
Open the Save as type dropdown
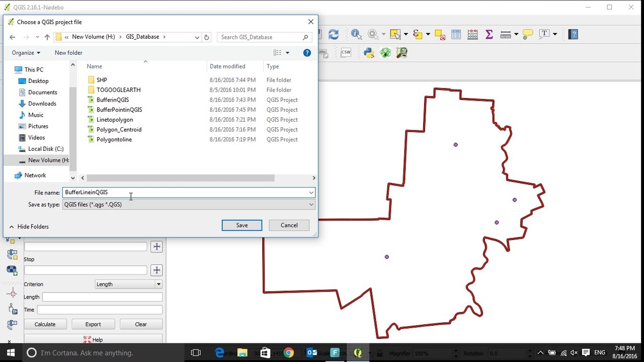(x=311, y=205)
